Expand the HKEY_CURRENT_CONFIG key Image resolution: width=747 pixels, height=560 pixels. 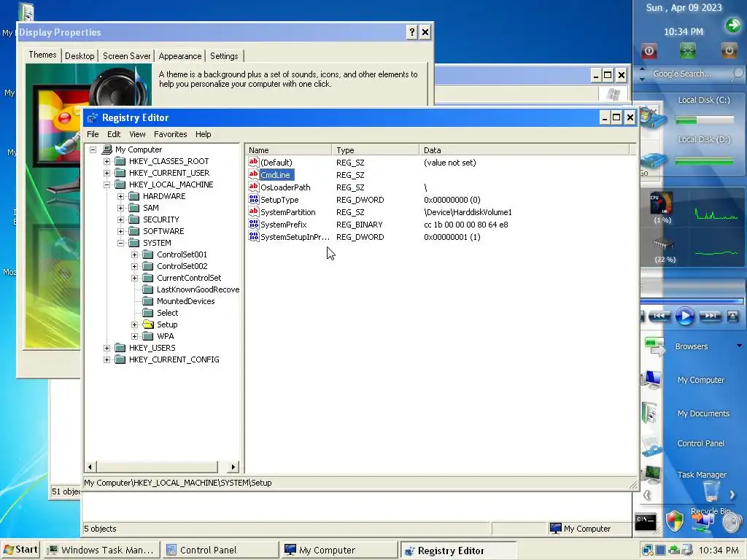click(107, 360)
